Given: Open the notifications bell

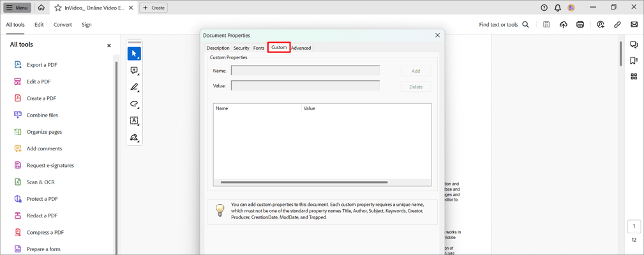Looking at the screenshot, I should tap(557, 8).
